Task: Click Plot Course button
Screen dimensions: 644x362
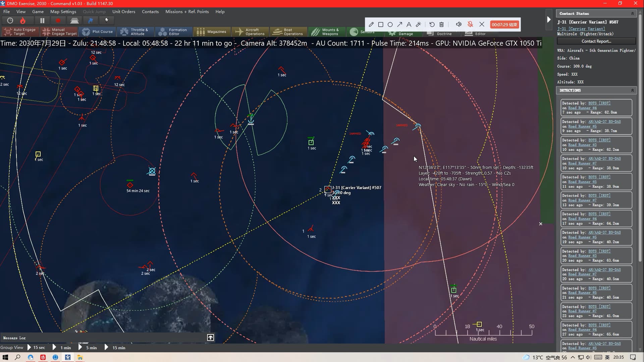Action: (x=98, y=32)
